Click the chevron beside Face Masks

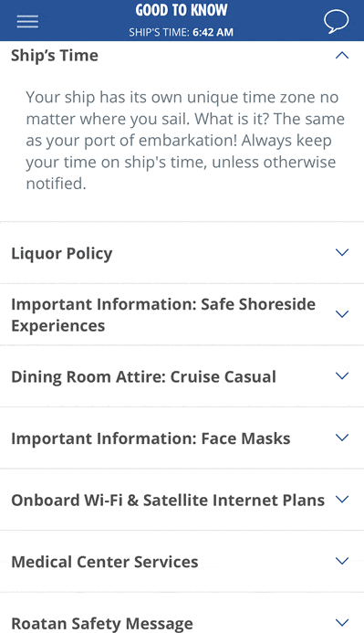pyautogui.click(x=342, y=438)
